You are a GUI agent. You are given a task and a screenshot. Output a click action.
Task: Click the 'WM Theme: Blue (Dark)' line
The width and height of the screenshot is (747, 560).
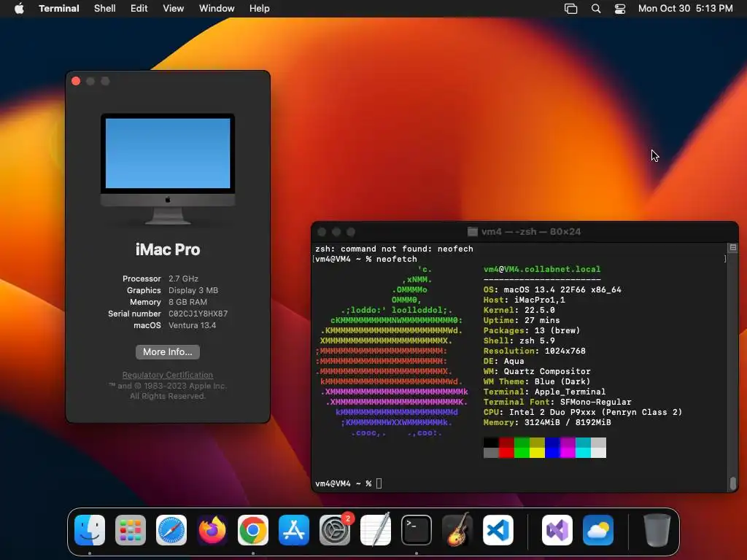coord(537,382)
